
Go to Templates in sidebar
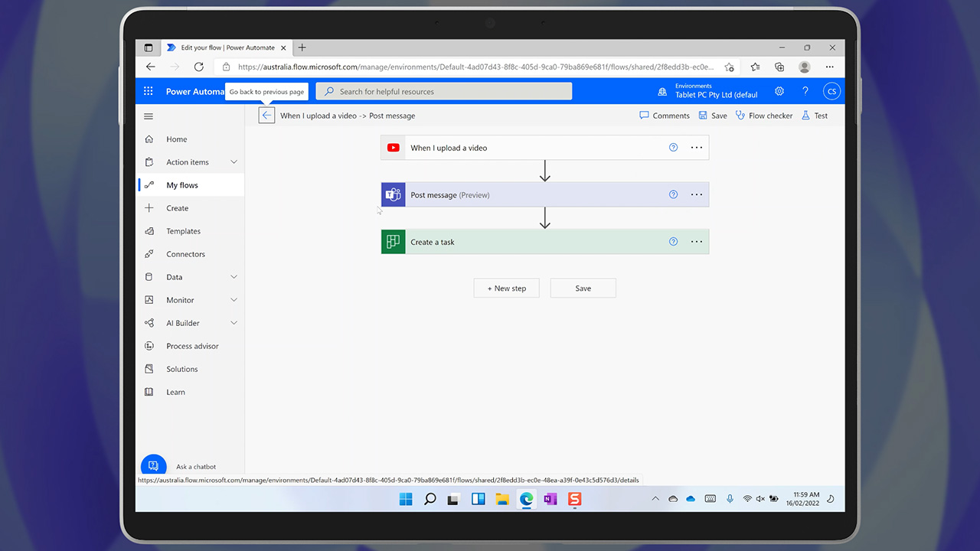[x=184, y=231]
